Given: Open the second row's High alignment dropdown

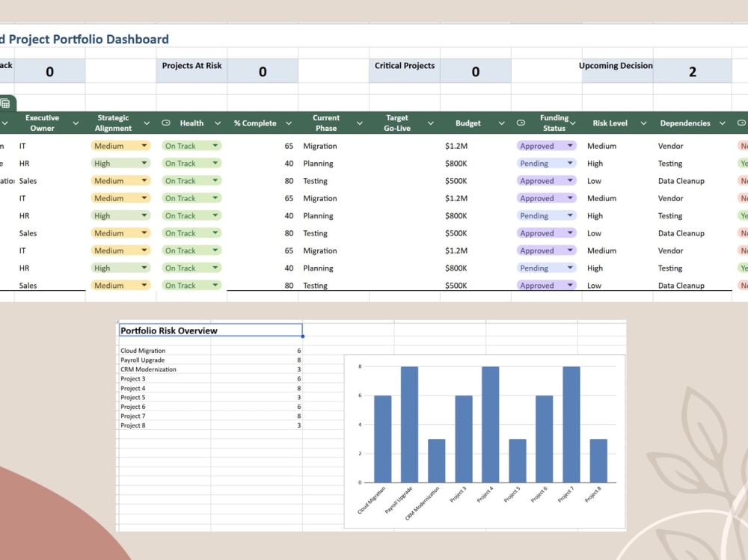Looking at the screenshot, I should coord(144,163).
